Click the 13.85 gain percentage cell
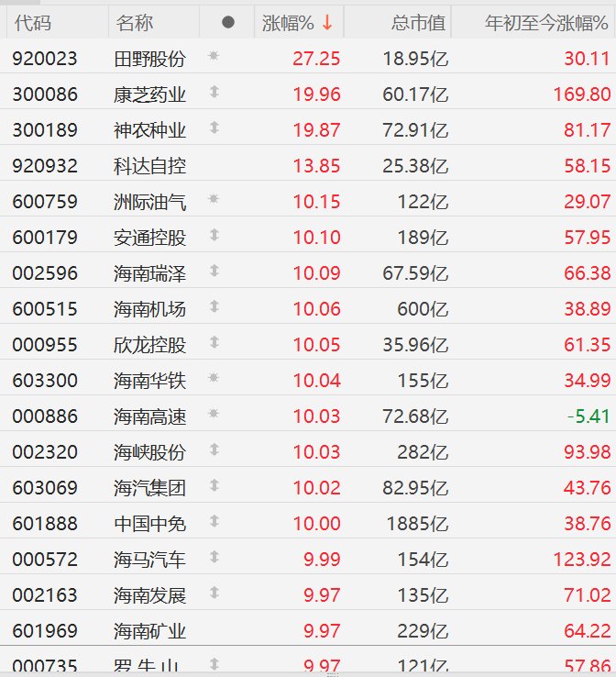This screenshot has height=677, width=616. click(x=316, y=166)
